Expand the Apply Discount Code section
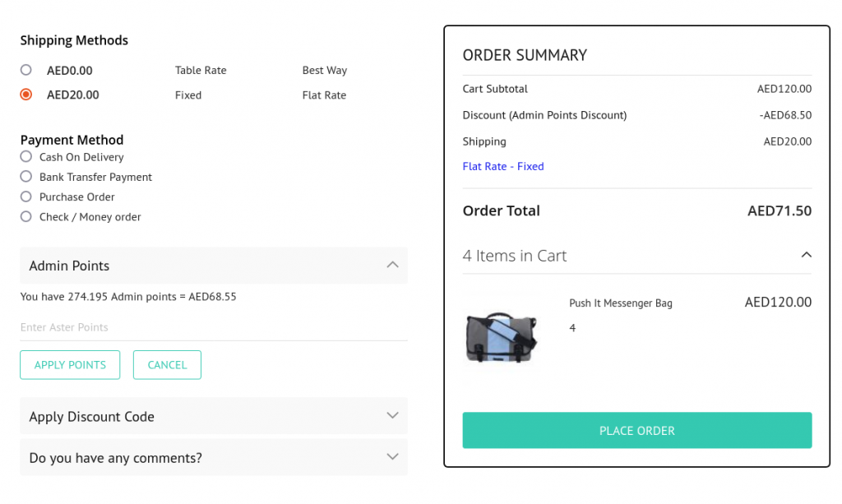The width and height of the screenshot is (842, 504). [392, 415]
